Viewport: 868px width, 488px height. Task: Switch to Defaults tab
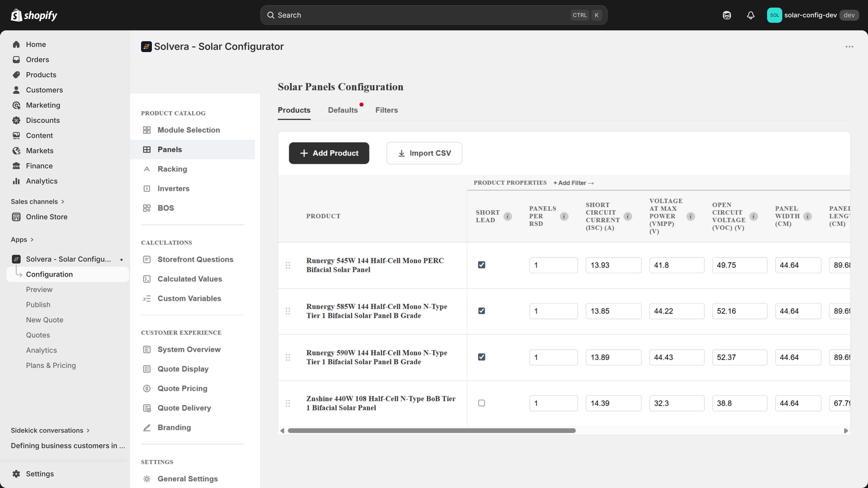click(x=343, y=110)
